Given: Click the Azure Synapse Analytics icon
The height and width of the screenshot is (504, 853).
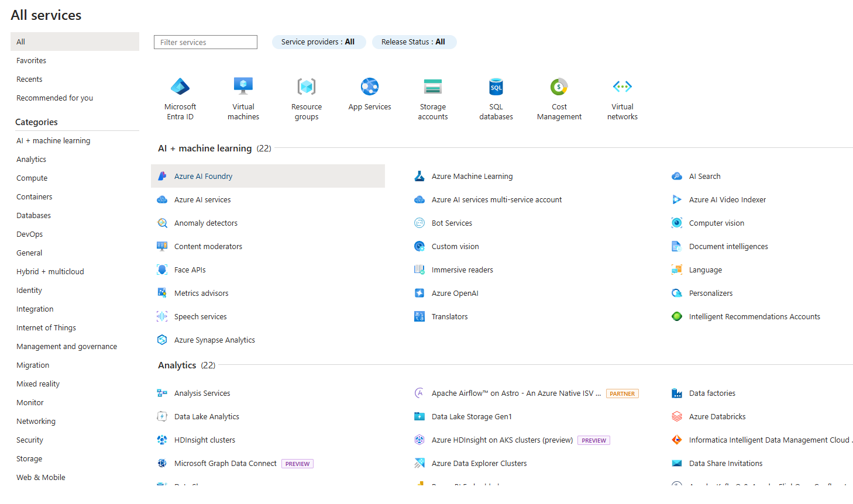Looking at the screenshot, I should (x=162, y=340).
